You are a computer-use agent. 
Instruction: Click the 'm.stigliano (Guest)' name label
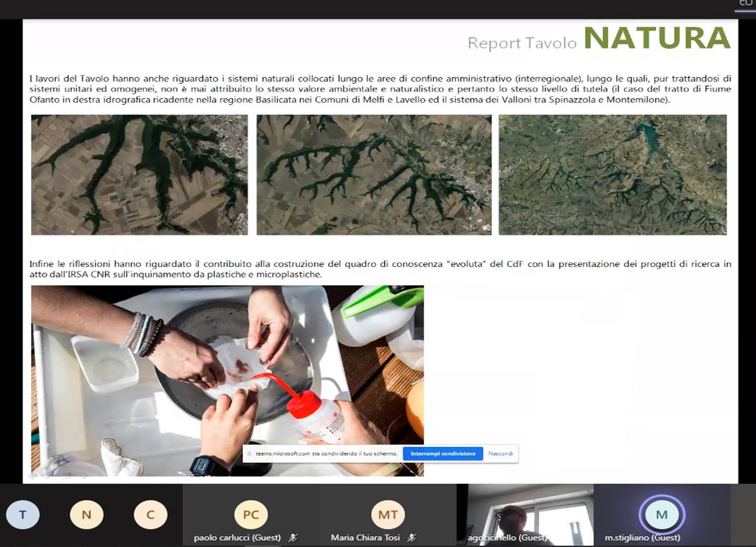[643, 538]
